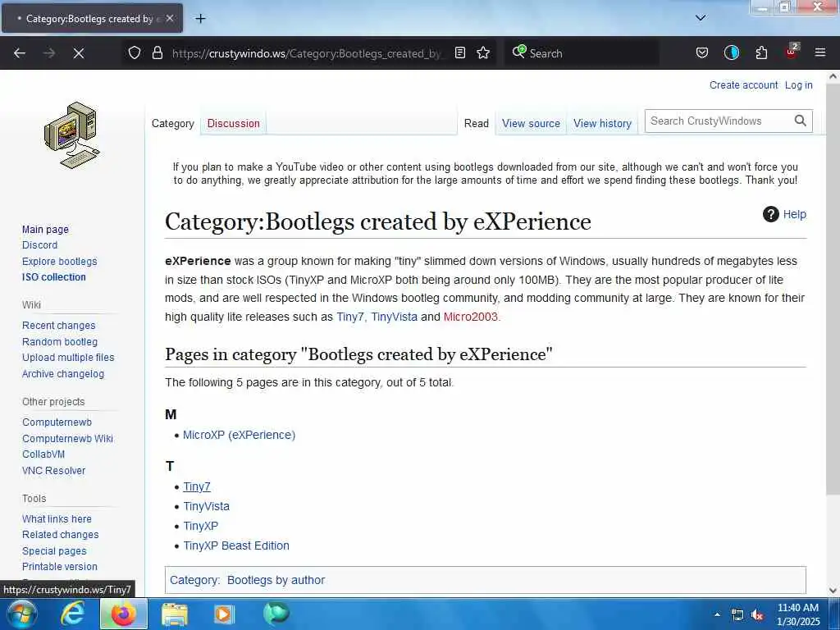Show hidden system tray icons
Screen dimensions: 840x630
(717, 614)
